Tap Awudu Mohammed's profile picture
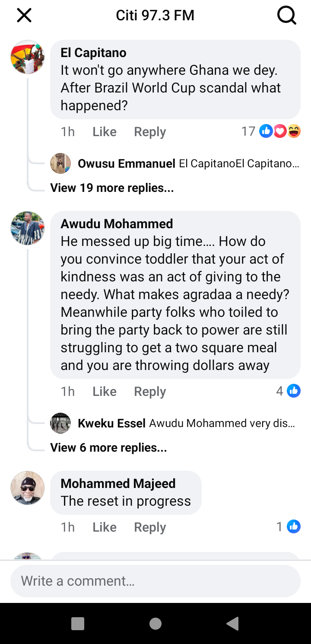The height and width of the screenshot is (644, 311). tap(28, 228)
